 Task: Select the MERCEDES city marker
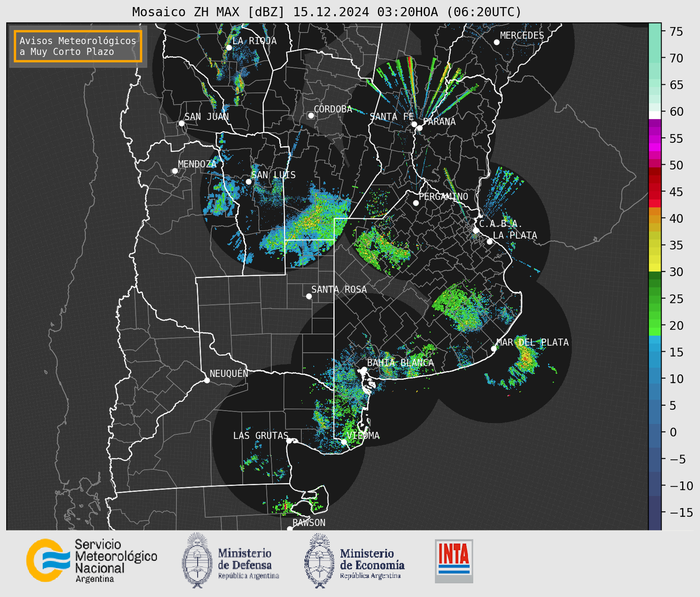(x=497, y=42)
